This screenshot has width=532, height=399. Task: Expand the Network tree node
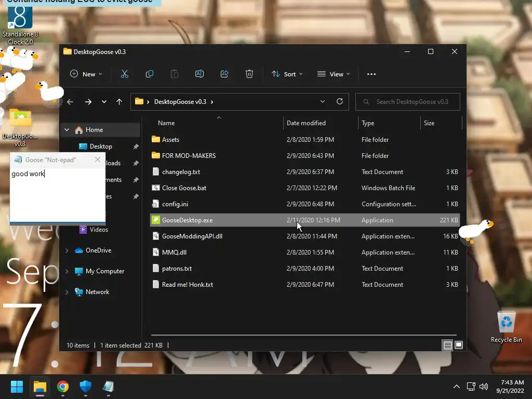pyautogui.click(x=67, y=292)
